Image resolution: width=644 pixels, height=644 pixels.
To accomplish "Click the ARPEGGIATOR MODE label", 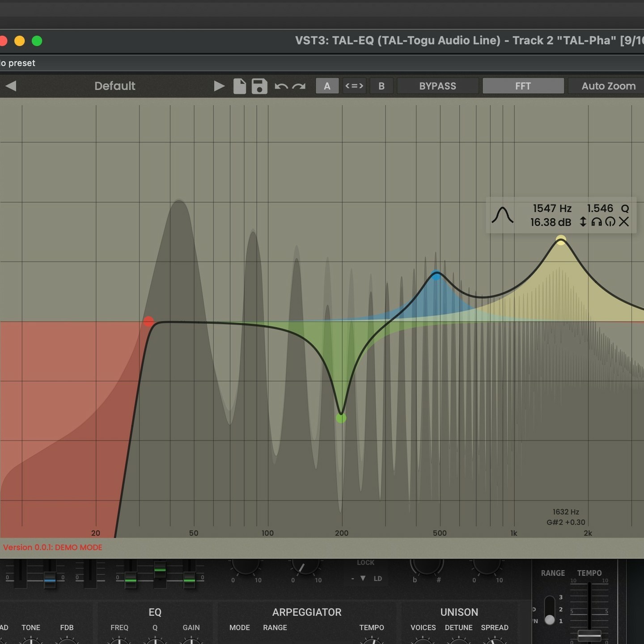I will coord(240,627).
